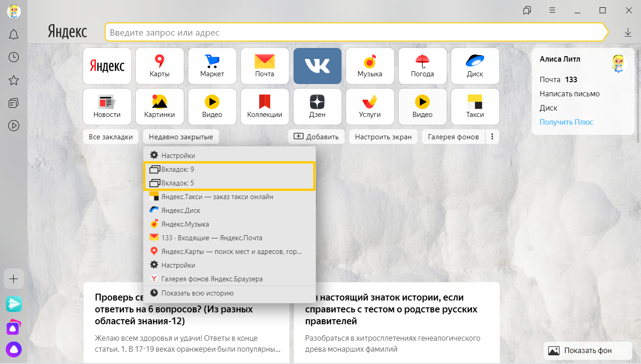641x364 pixels.
Task: Open the Коллекции tile
Action: point(265,106)
